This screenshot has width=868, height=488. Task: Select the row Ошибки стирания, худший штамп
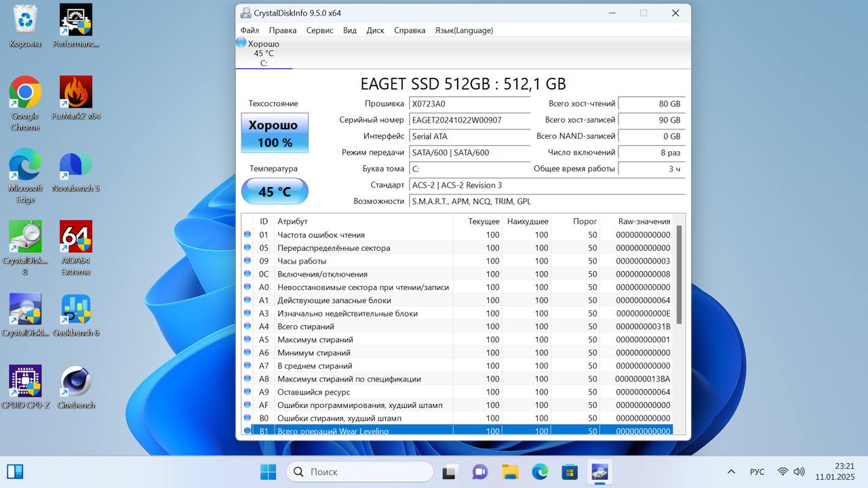[x=458, y=418]
